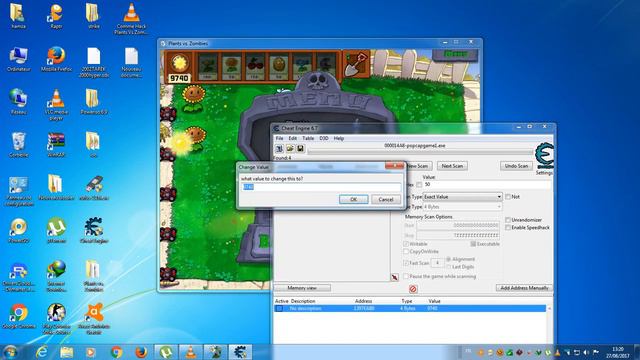The width and height of the screenshot is (640, 360).
Task: Open the Google Chrome desktop shortcut
Action: coord(18,316)
